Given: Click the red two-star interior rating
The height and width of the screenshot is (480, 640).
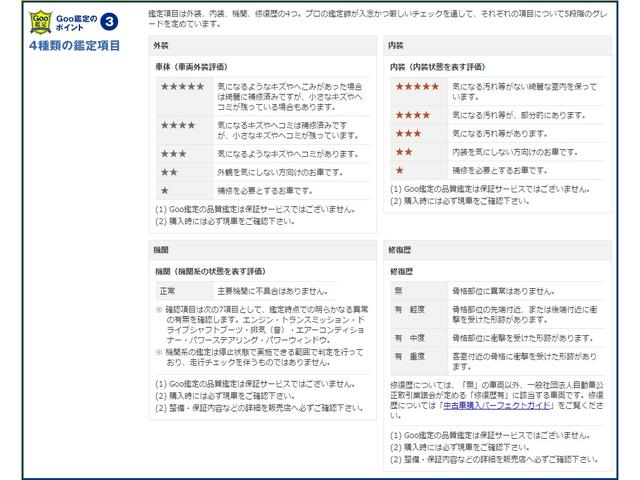Looking at the screenshot, I should tap(405, 152).
